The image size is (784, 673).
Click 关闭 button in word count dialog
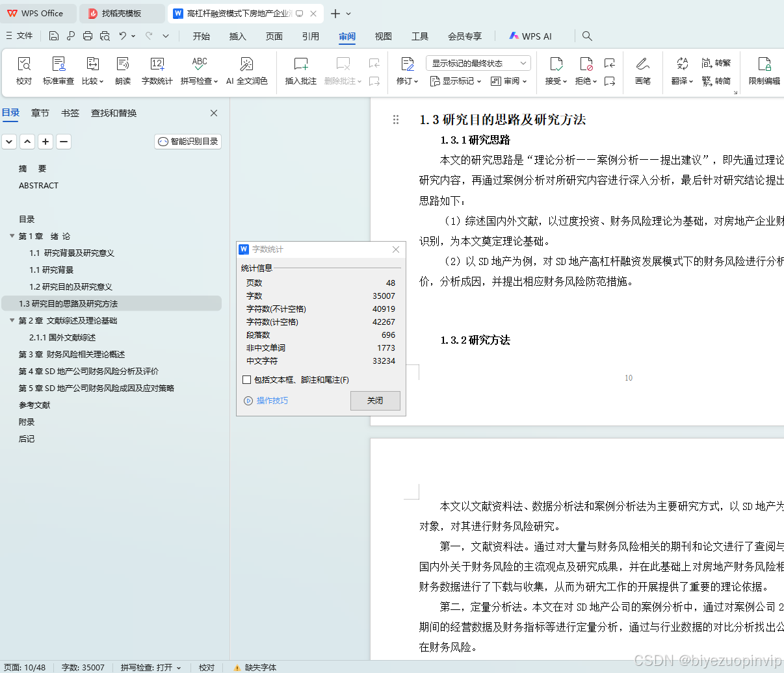click(x=375, y=401)
